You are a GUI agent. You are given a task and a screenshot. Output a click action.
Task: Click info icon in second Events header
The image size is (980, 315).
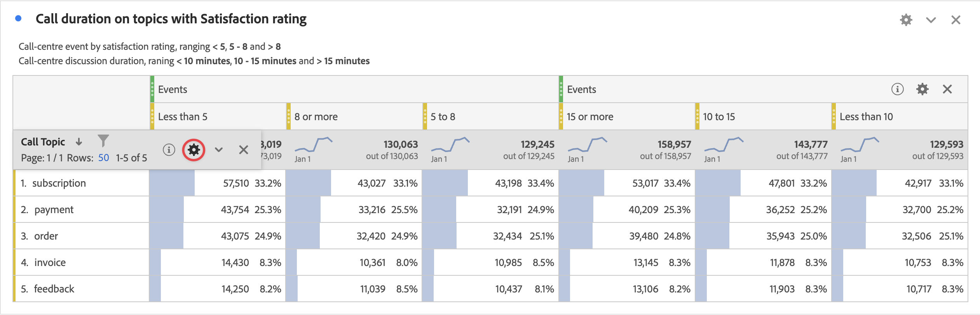[x=897, y=89]
